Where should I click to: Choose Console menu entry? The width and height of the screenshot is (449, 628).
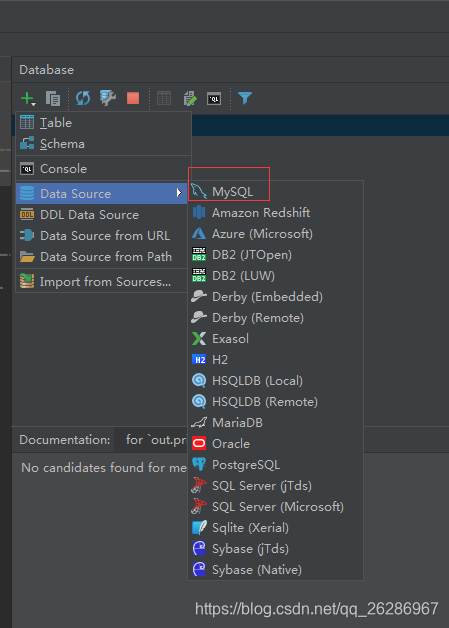[x=103, y=169]
